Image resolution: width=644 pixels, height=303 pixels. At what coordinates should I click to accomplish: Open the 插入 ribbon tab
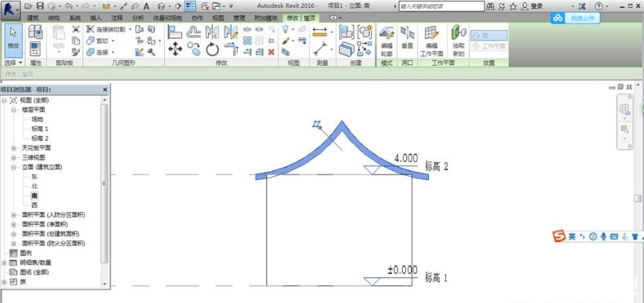[x=95, y=18]
